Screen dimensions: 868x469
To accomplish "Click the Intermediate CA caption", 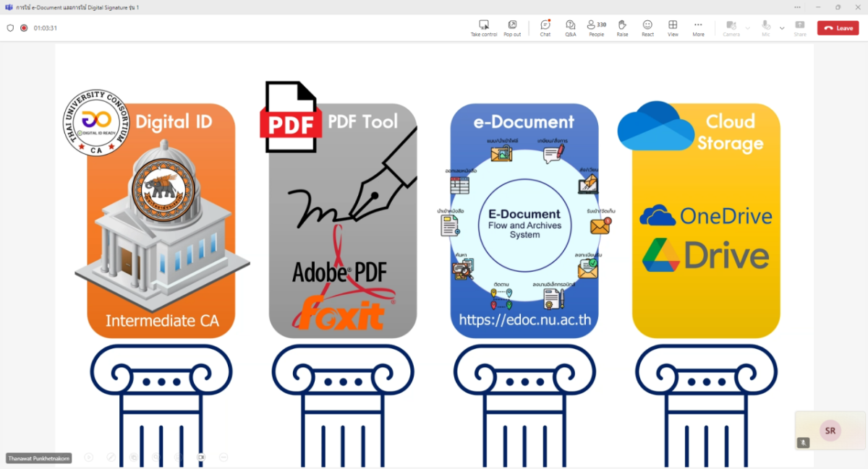I will [x=162, y=320].
